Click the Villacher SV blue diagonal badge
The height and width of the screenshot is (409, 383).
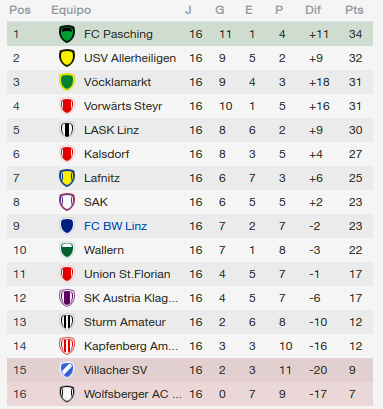click(67, 370)
